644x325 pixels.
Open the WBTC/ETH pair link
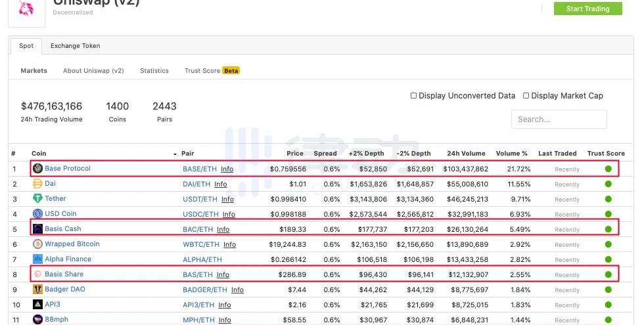click(201, 244)
